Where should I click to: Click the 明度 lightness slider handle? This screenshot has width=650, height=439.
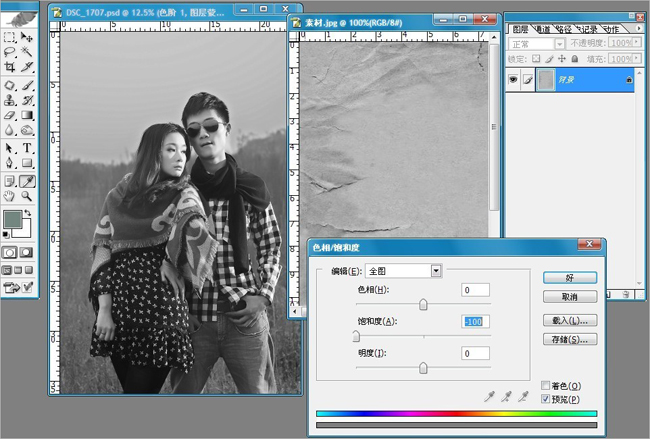(x=423, y=368)
